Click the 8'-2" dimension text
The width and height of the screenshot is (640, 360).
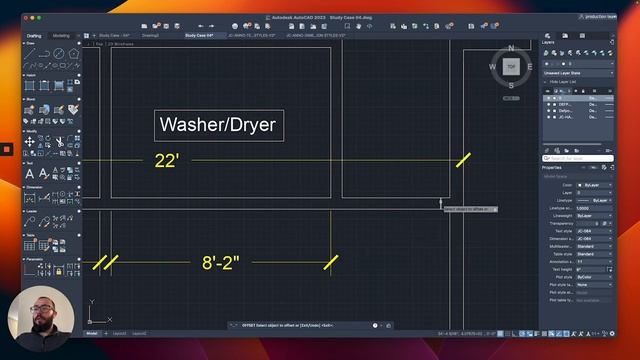click(221, 262)
